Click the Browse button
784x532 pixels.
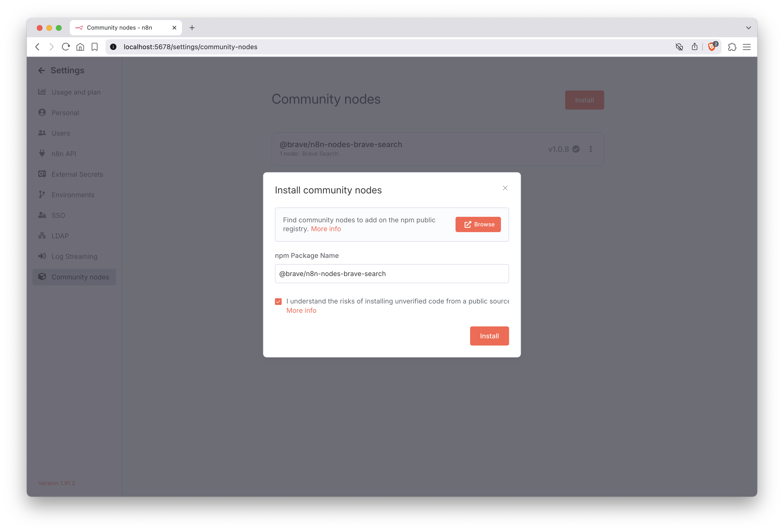(478, 224)
